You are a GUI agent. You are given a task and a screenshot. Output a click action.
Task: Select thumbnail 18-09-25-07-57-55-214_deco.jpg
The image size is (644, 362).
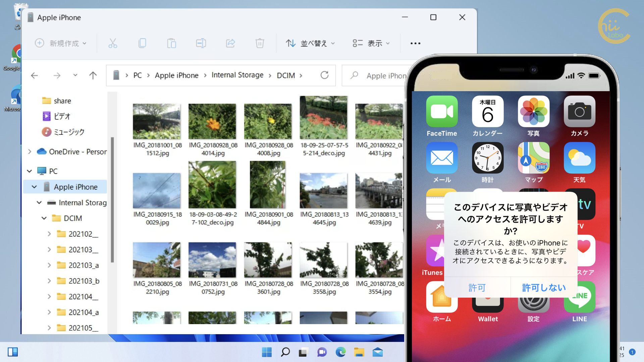(x=324, y=117)
